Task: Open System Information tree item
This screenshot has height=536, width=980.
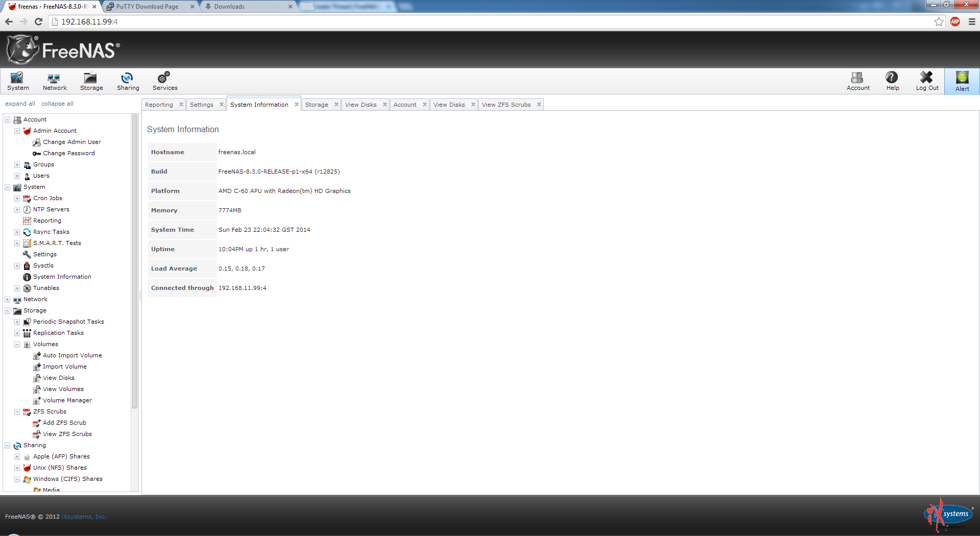Action: click(62, 277)
